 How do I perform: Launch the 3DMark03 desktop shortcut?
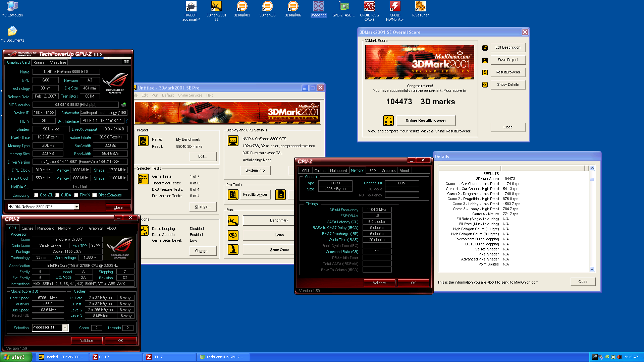[242, 9]
